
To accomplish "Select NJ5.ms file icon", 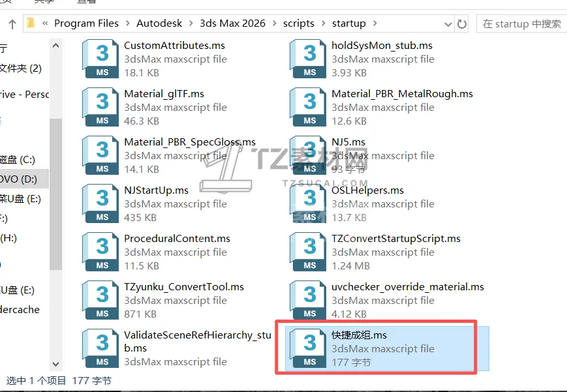I will [x=309, y=155].
